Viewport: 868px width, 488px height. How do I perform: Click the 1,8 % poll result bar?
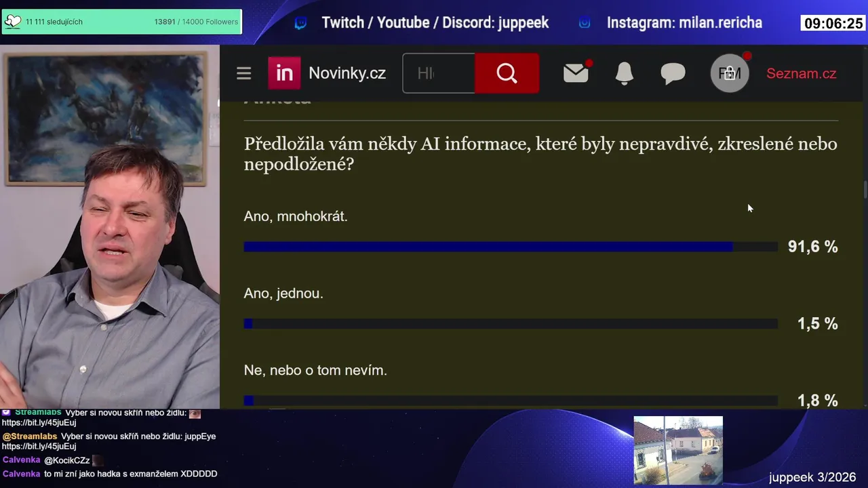click(x=511, y=401)
